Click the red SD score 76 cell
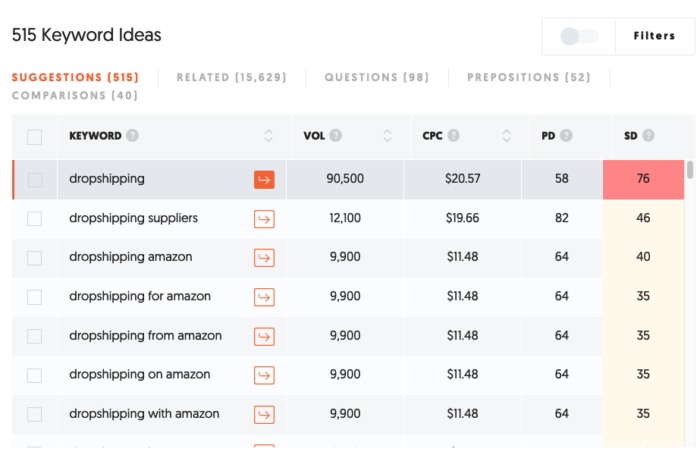 click(643, 179)
